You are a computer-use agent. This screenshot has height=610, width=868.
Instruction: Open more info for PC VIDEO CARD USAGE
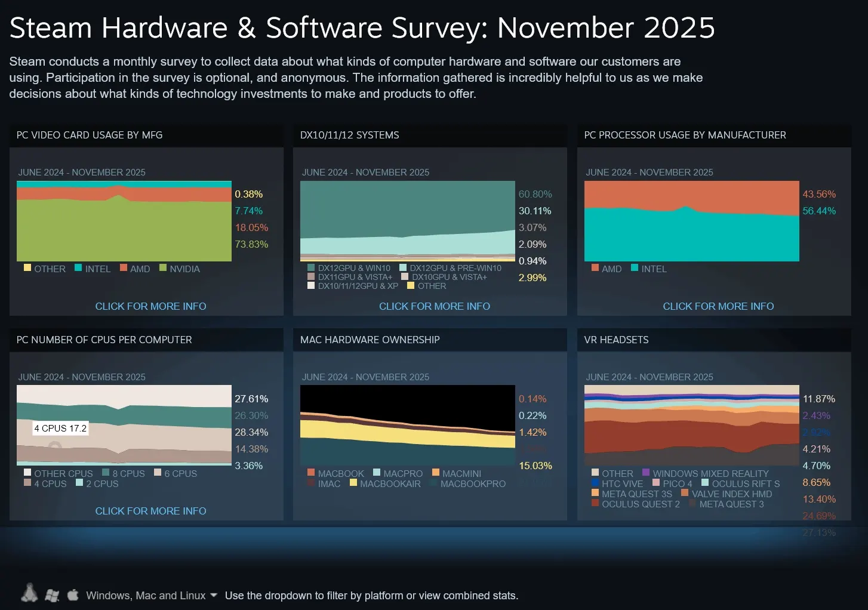150,306
